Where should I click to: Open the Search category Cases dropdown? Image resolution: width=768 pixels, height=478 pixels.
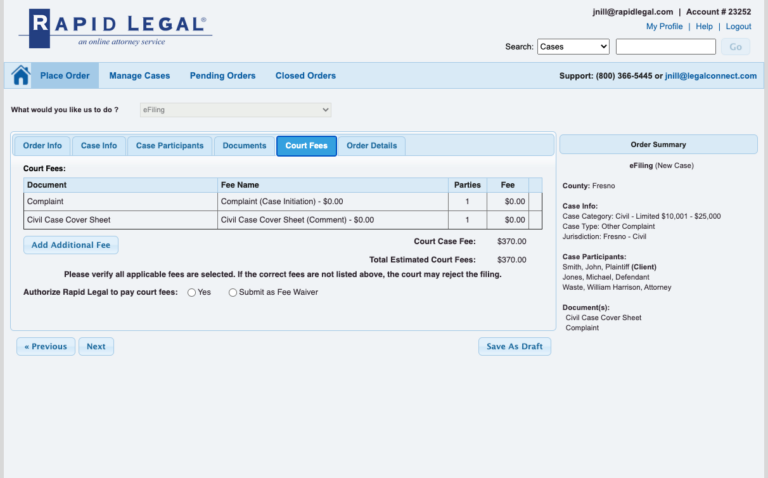coord(573,47)
